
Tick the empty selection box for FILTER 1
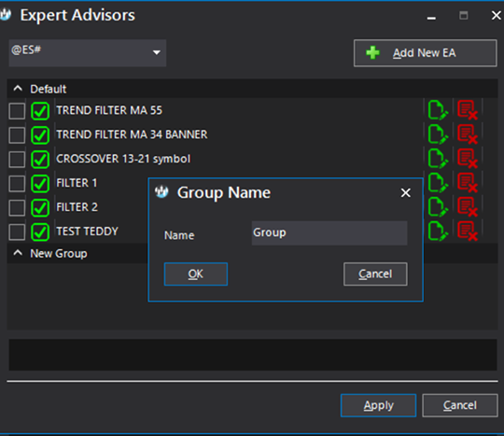[x=17, y=184]
